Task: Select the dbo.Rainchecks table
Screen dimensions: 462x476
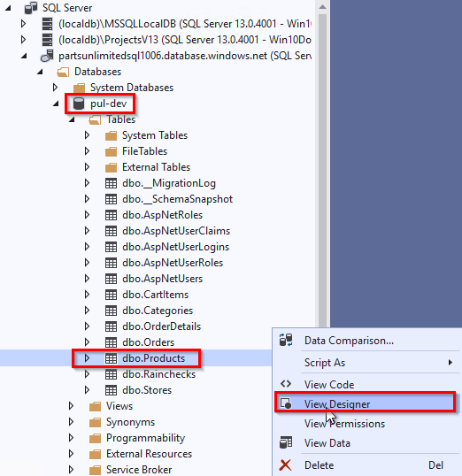Action: [158, 374]
